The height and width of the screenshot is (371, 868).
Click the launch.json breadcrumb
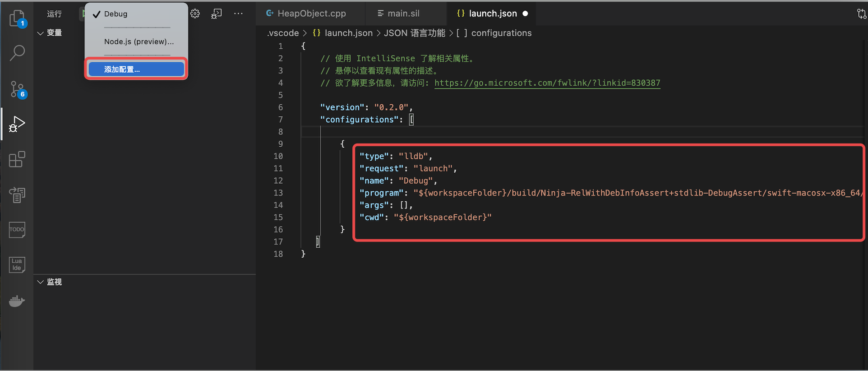tap(343, 33)
